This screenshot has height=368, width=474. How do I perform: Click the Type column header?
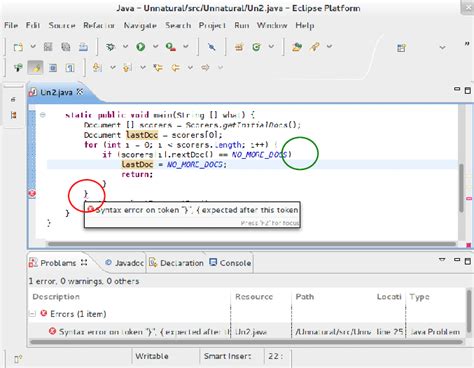pyautogui.click(x=419, y=297)
